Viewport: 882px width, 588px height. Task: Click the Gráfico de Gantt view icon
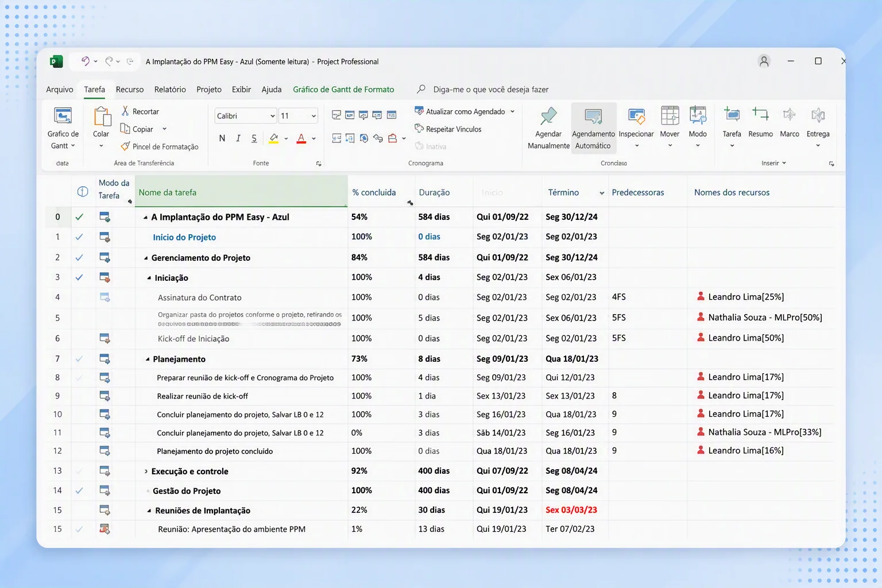63,116
